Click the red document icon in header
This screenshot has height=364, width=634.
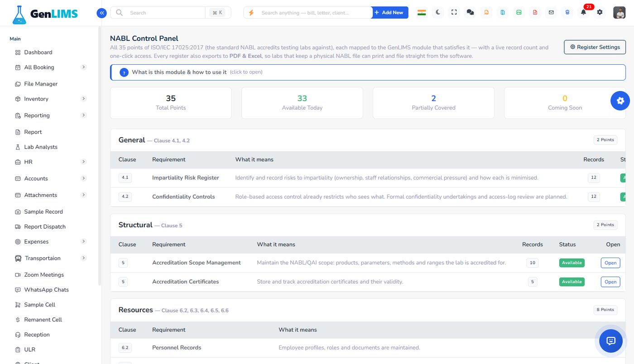pos(535,13)
